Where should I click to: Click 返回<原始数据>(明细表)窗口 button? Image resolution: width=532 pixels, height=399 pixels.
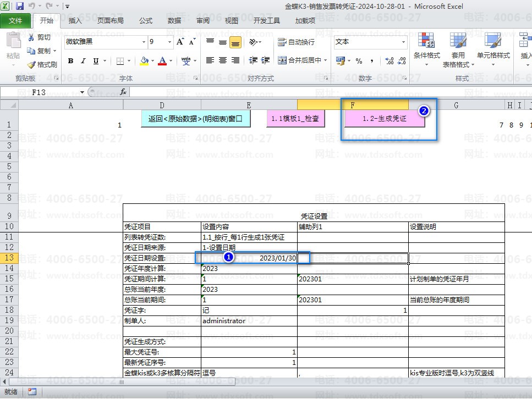(x=195, y=119)
